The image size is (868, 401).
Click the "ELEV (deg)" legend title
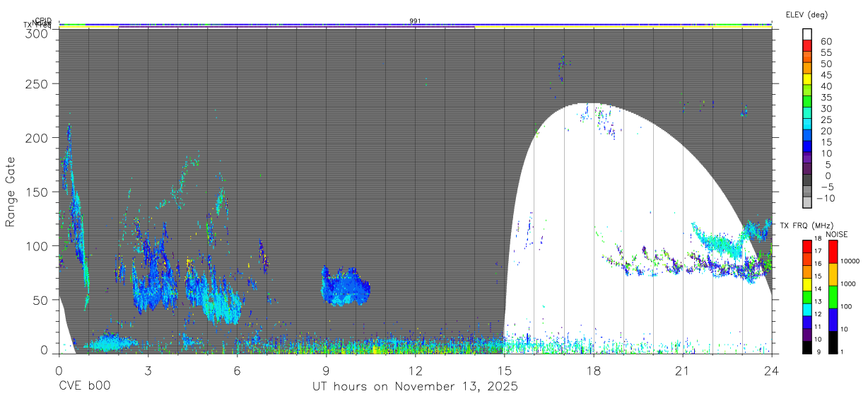[807, 14]
